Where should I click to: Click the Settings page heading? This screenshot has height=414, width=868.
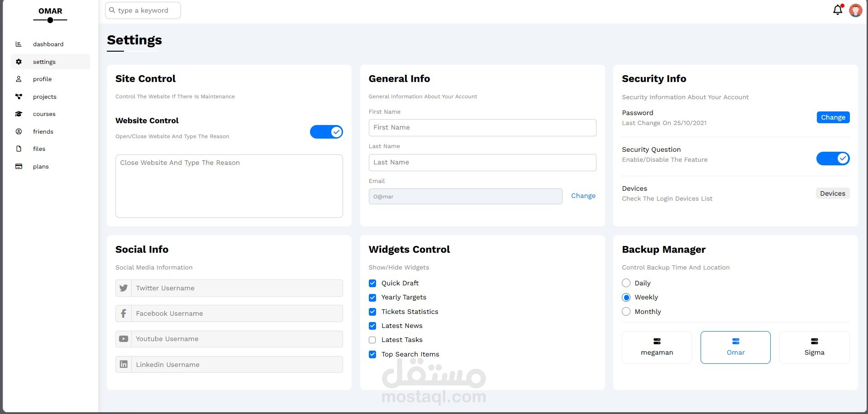(x=134, y=40)
